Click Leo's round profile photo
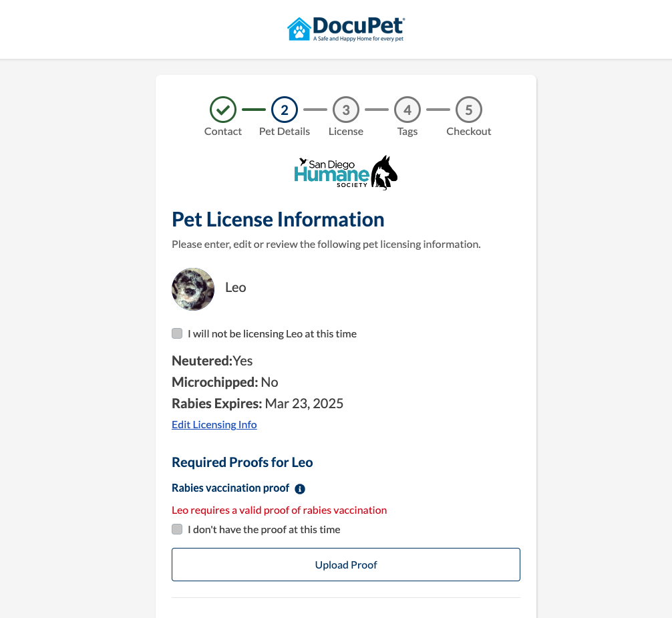672x618 pixels. [x=193, y=289]
